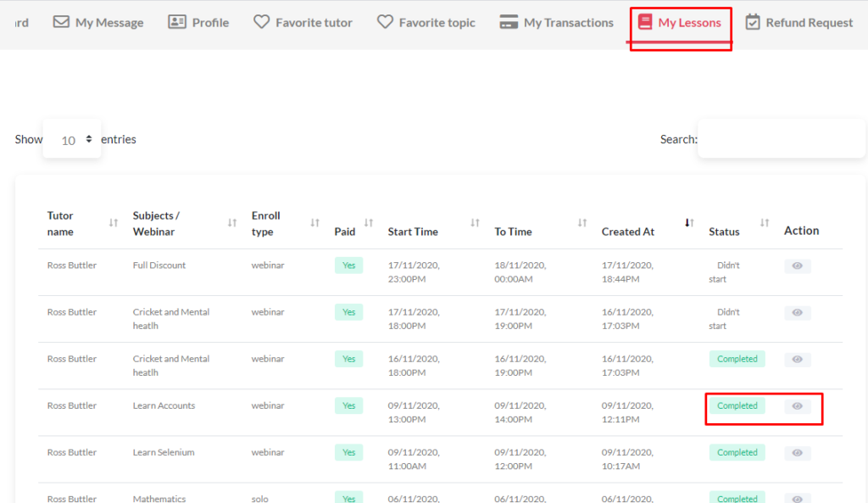The width and height of the screenshot is (868, 503).
Task: Click the Yes paid badge for Full Discount
Action: click(x=348, y=265)
